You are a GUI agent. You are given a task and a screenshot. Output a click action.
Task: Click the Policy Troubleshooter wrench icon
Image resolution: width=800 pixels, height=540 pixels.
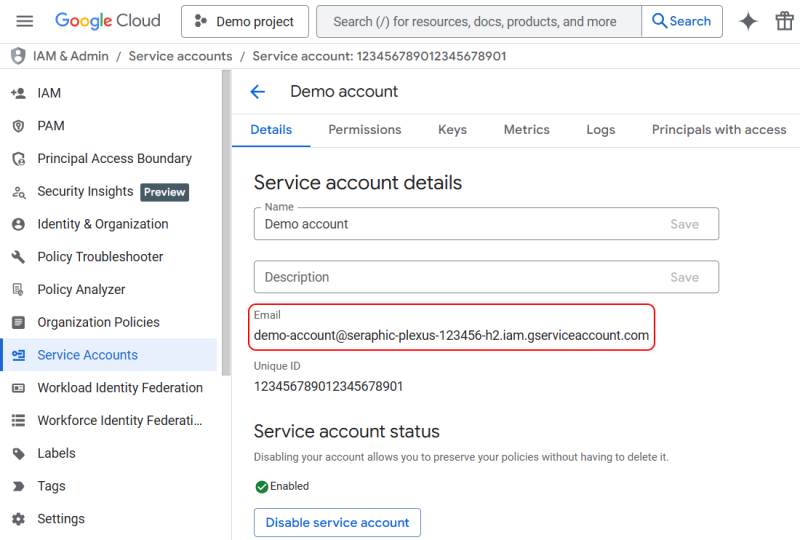coord(18,257)
